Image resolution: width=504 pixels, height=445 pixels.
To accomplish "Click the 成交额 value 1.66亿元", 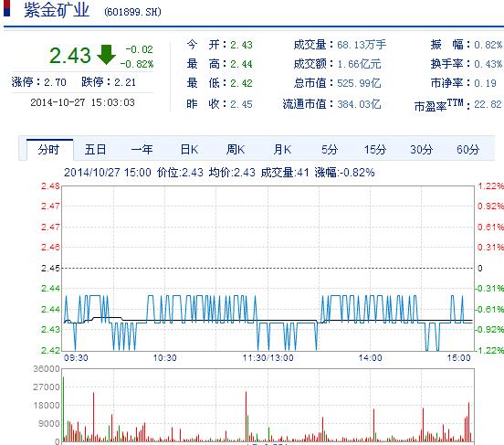I will pos(359,64).
